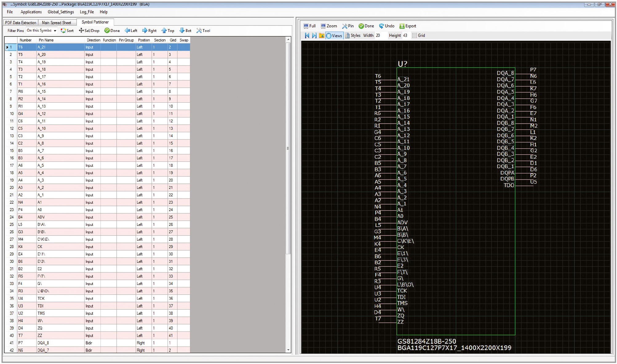Click the TDO pin in symbol preview
This screenshot has width=617, height=364.
[509, 185]
